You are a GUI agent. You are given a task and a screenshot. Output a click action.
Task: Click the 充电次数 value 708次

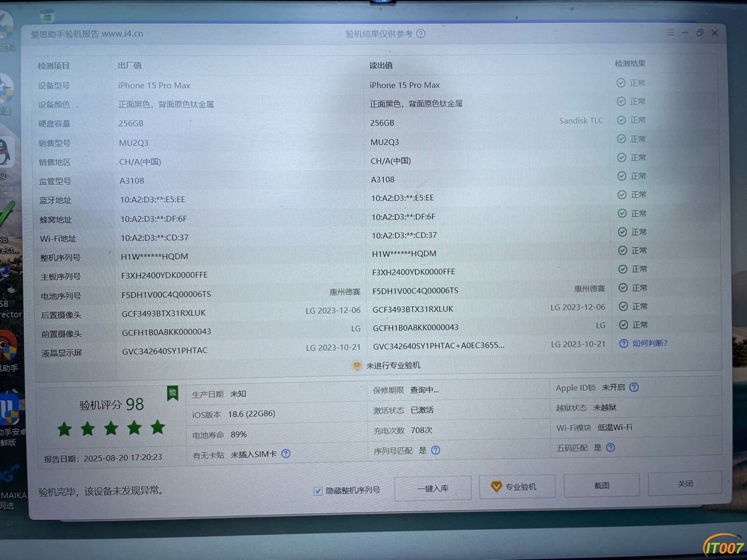click(x=421, y=430)
